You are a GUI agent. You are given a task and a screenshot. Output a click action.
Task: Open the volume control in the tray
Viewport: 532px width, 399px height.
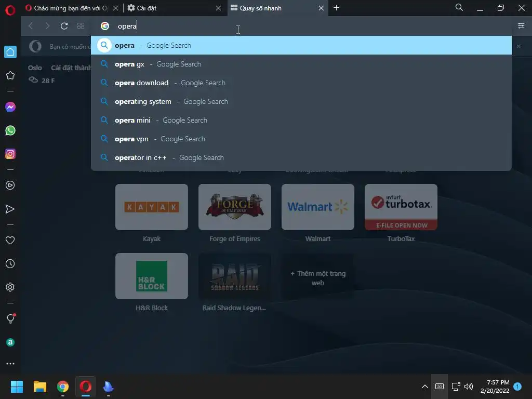tap(469, 387)
